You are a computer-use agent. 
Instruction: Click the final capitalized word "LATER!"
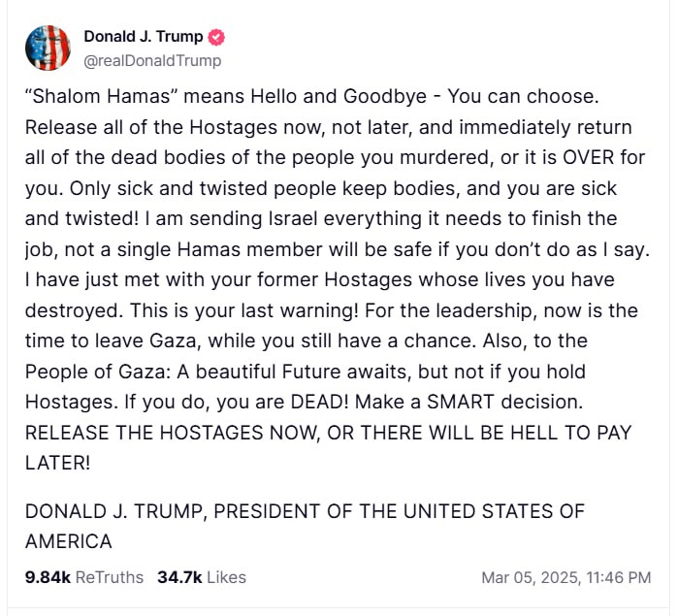coord(57,464)
